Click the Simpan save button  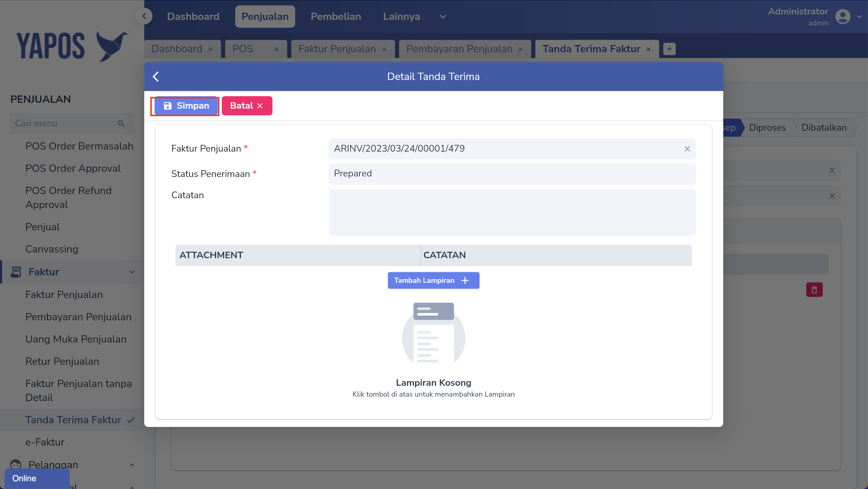[186, 106]
